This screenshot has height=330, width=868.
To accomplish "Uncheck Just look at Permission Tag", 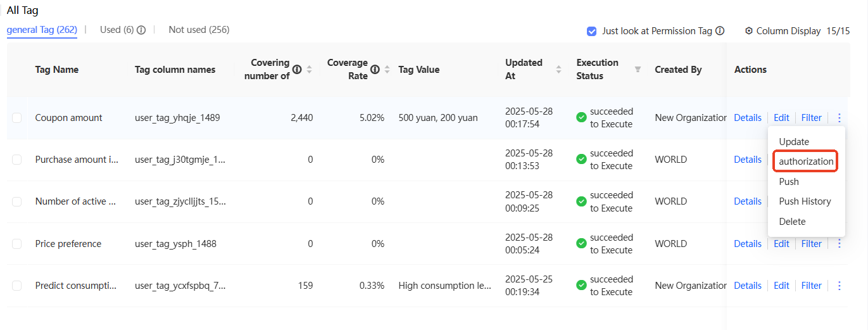I will 592,31.
